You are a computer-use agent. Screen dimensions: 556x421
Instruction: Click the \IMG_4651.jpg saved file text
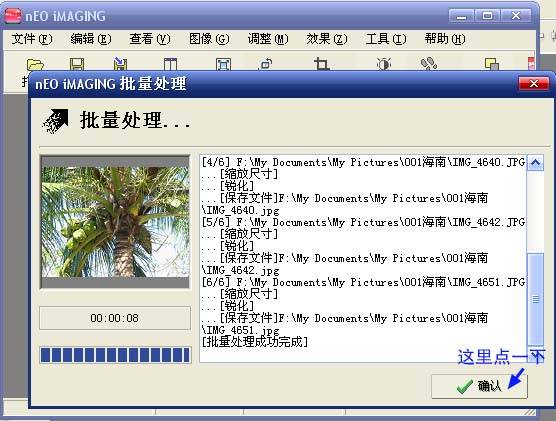click(240, 330)
